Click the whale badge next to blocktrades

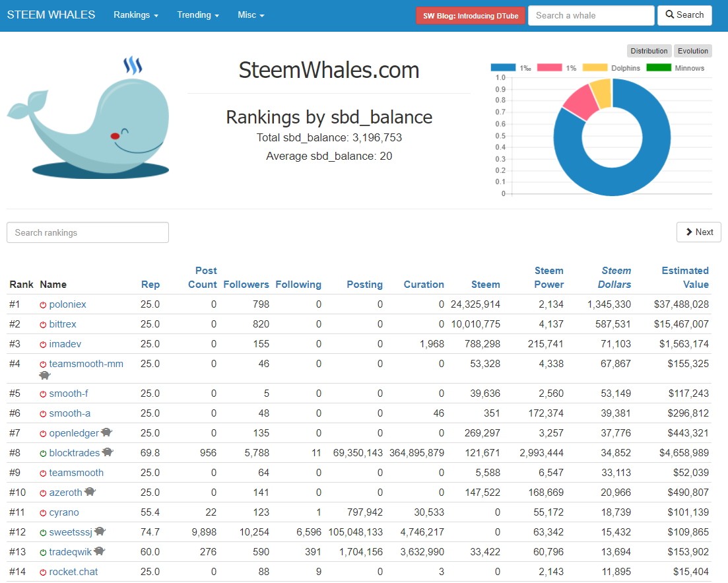tap(108, 452)
